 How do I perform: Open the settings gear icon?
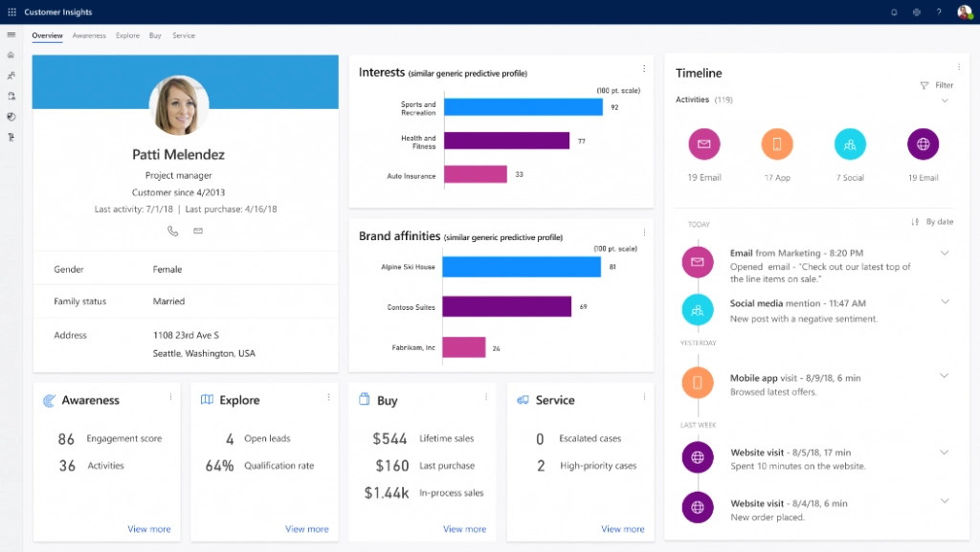[x=916, y=11]
